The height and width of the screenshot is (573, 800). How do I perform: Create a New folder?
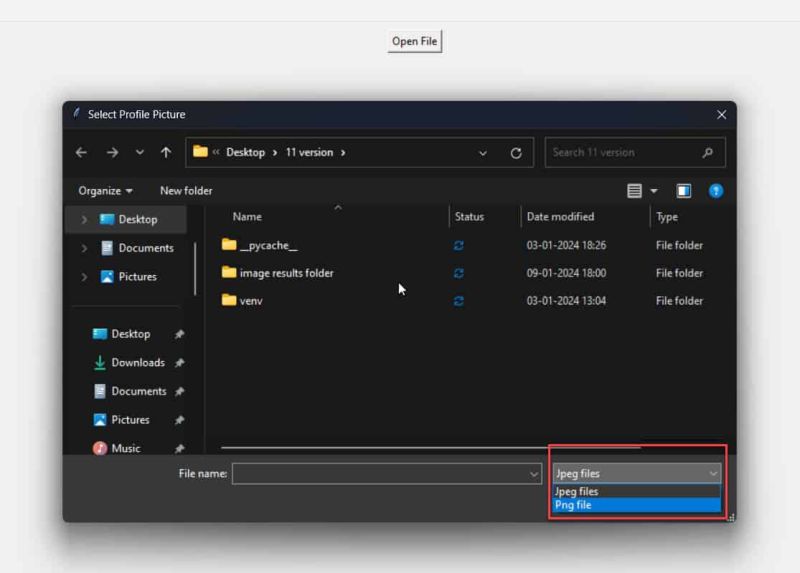click(x=186, y=191)
